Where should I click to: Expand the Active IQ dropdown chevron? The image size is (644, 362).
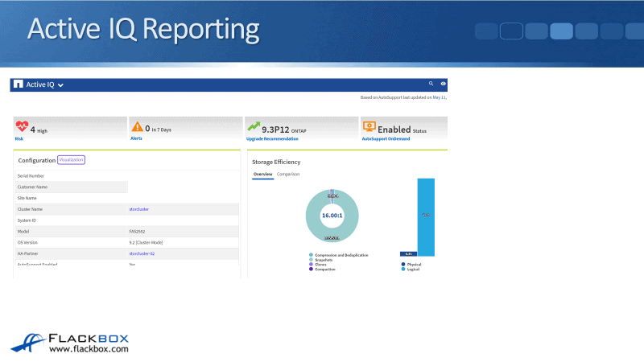[60, 84]
